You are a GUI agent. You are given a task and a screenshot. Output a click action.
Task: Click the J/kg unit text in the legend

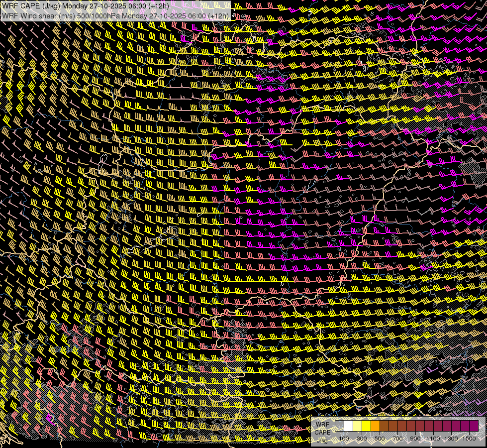[322, 440]
